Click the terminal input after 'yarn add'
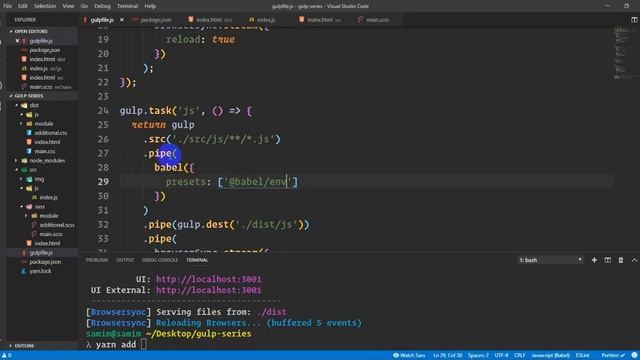 pyautogui.click(x=143, y=344)
